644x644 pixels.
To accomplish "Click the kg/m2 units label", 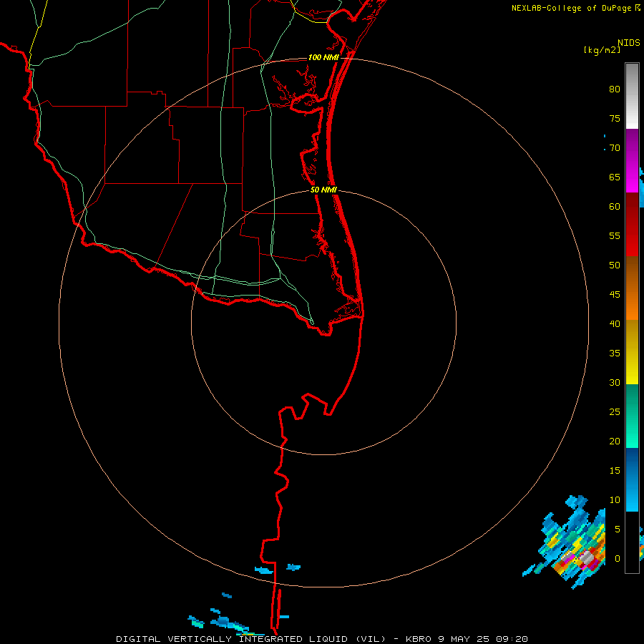I will (602, 50).
